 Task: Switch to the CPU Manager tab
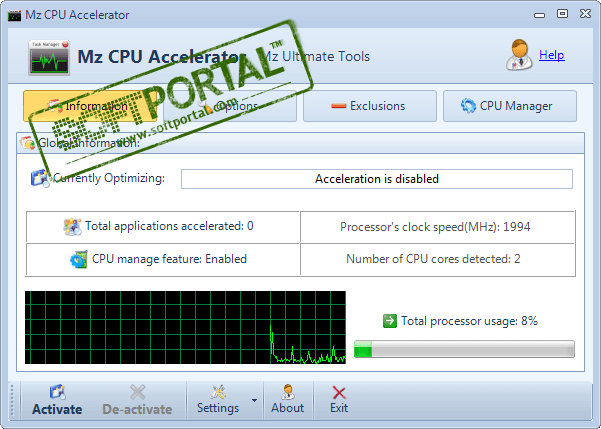pos(510,106)
